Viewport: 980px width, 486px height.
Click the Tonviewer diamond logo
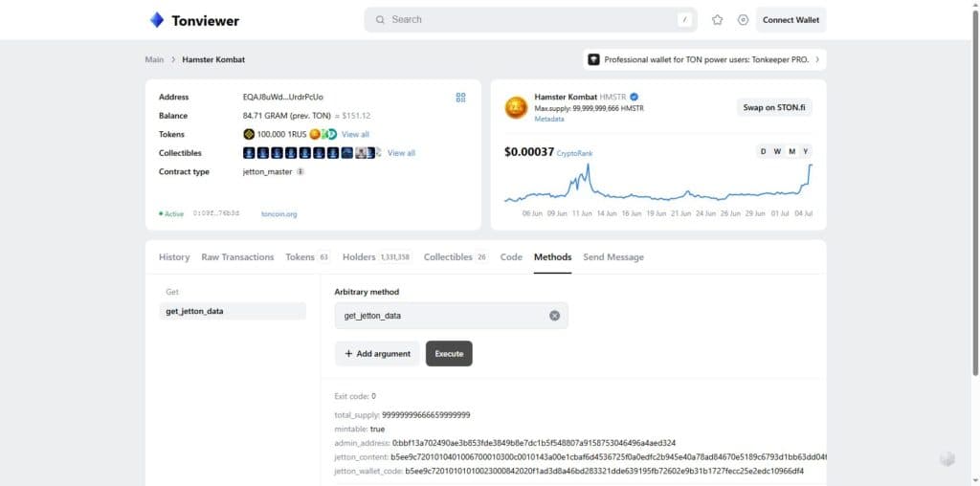coord(156,20)
